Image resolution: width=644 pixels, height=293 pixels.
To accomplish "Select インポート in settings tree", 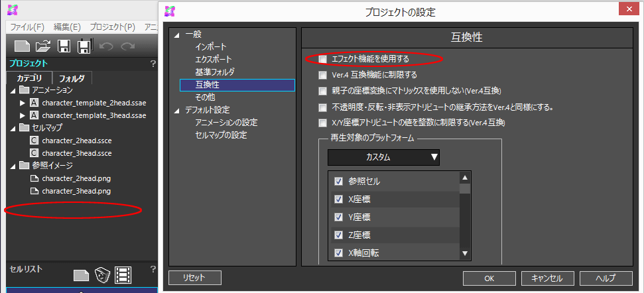I will click(211, 47).
